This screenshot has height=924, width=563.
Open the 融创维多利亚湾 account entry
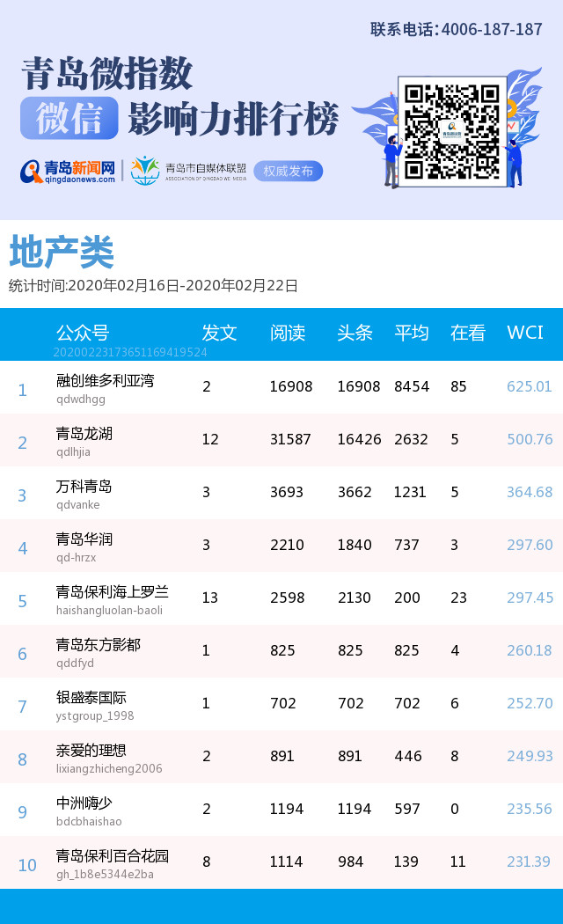[x=105, y=381]
